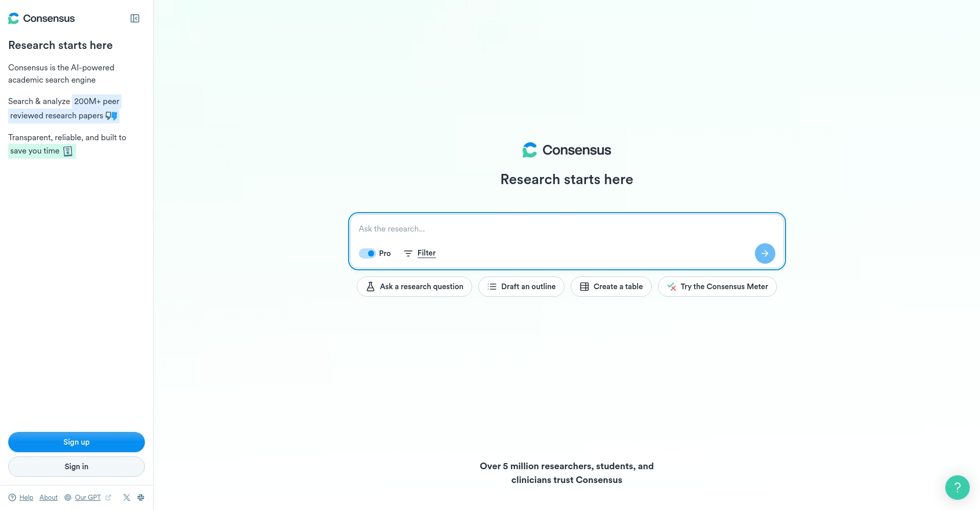Open the X social icon
The height and width of the screenshot is (510, 980).
pos(127,498)
